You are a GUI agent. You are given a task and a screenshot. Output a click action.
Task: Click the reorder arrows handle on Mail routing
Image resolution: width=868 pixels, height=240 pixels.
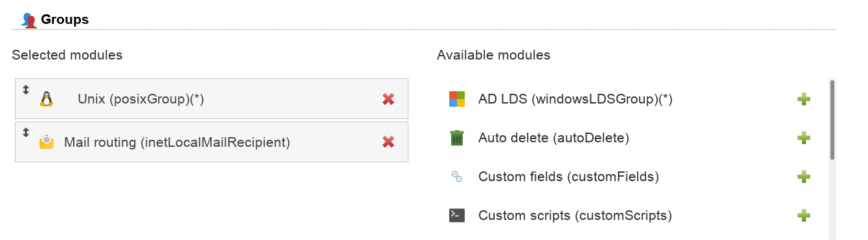(26, 132)
